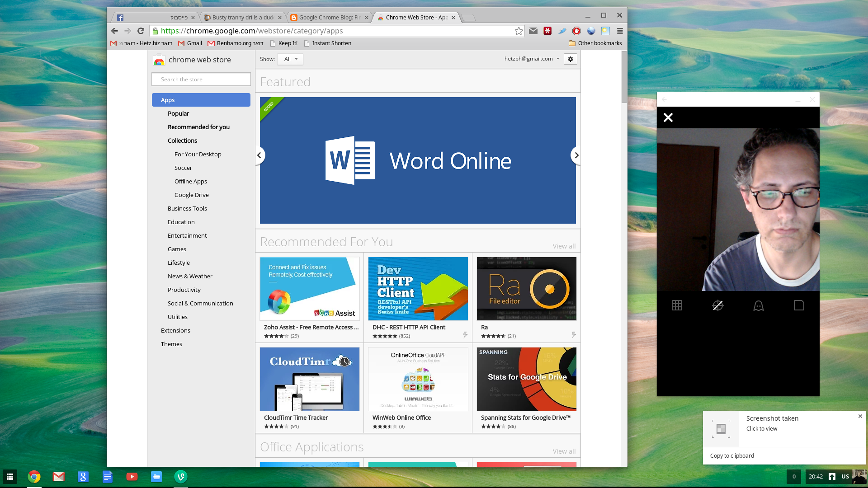Viewport: 868px width, 488px height.
Task: Open the Ra file editor thumbnail
Action: point(527,289)
